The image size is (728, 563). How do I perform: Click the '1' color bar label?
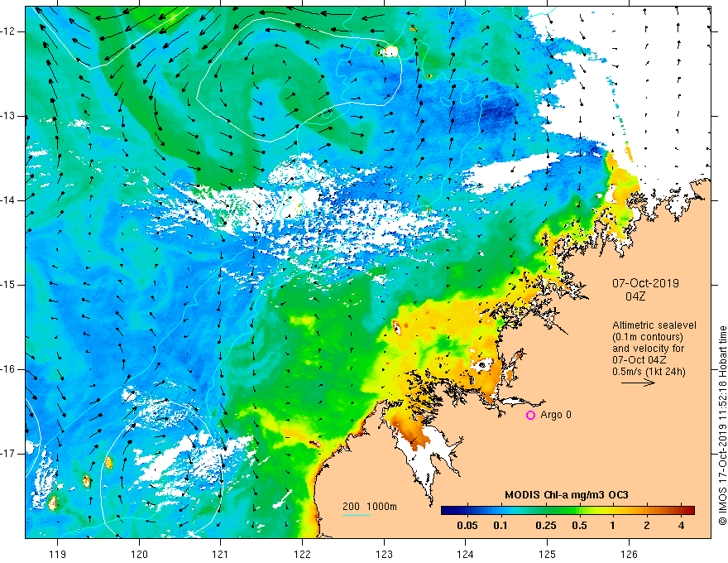[613, 526]
